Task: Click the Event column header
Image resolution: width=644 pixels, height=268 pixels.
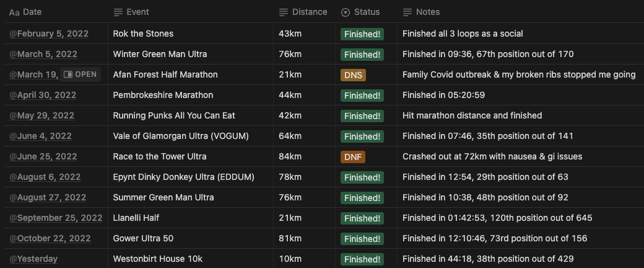Action: [191, 12]
